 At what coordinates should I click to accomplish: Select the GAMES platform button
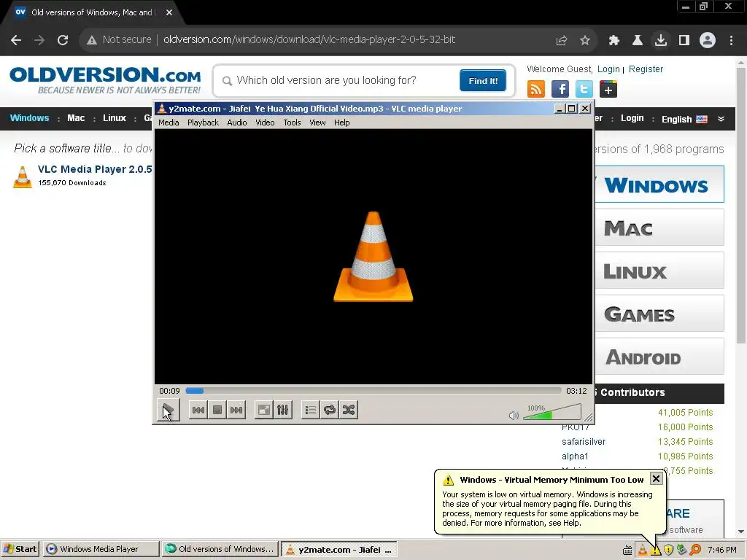659,314
